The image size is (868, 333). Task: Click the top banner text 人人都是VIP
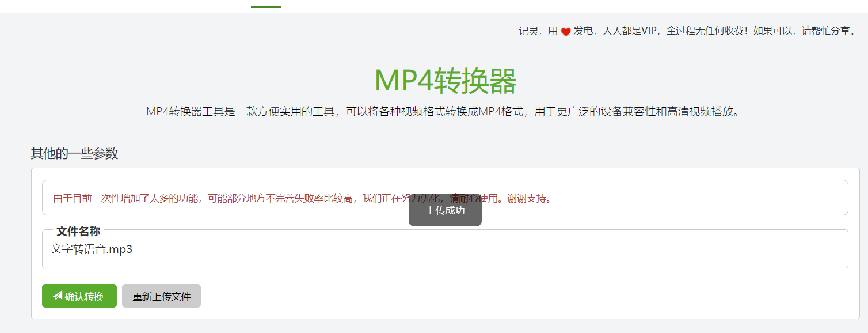pyautogui.click(x=629, y=31)
